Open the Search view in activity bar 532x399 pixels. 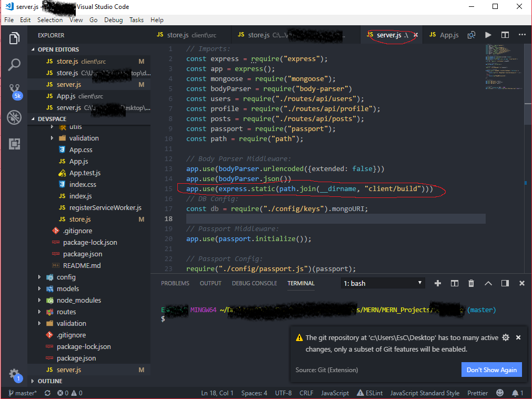(x=14, y=64)
